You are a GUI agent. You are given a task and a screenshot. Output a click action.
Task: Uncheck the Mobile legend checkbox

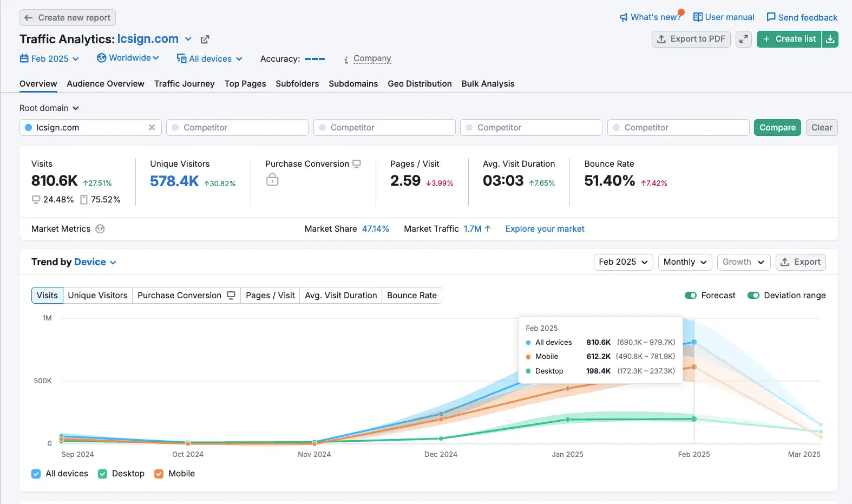(x=159, y=474)
